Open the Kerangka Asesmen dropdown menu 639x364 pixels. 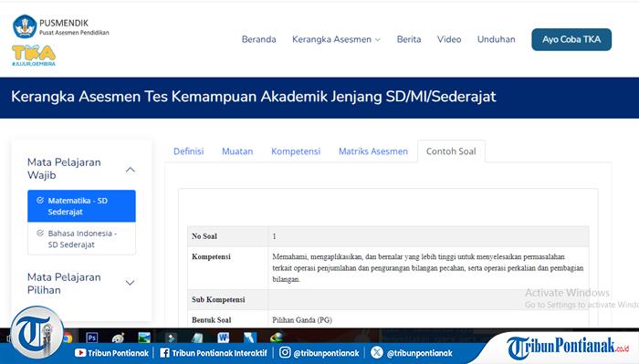click(x=336, y=39)
